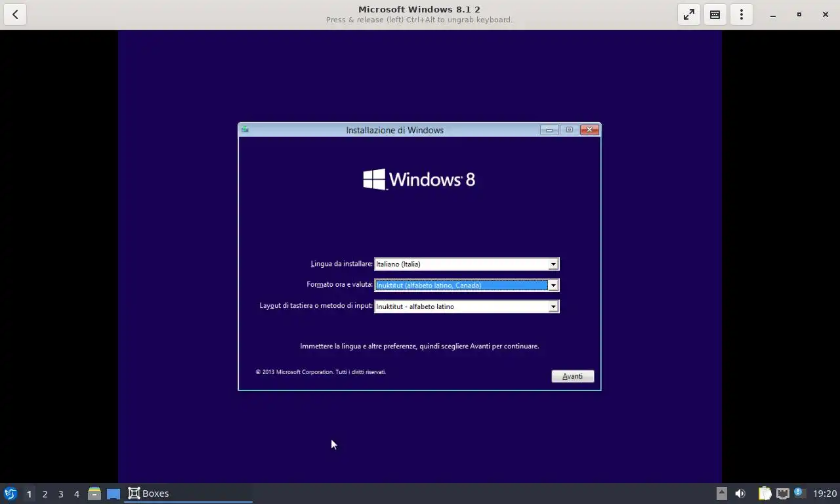Click the Microsoft Windows 8.1 2 header title
Screen dimensions: 840x504
(419, 9)
